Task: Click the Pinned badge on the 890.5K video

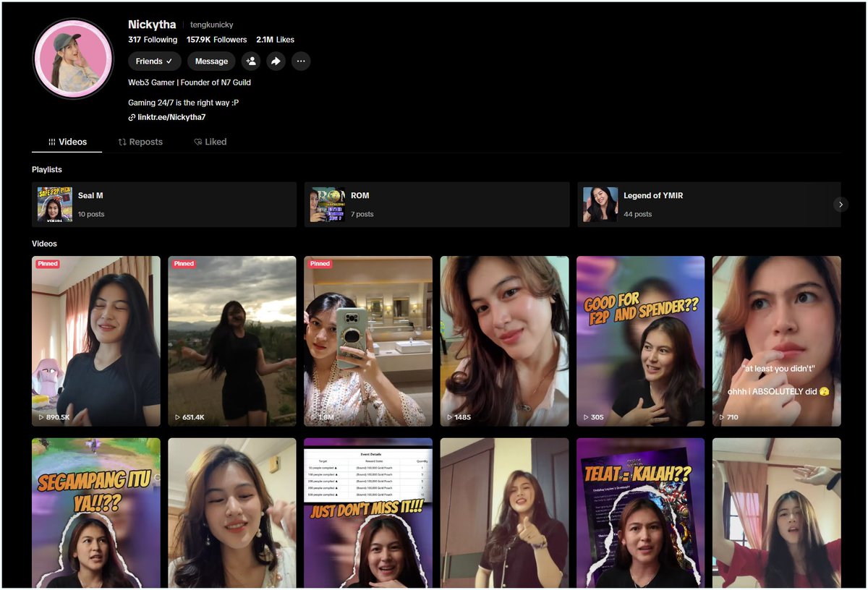Action: point(48,264)
